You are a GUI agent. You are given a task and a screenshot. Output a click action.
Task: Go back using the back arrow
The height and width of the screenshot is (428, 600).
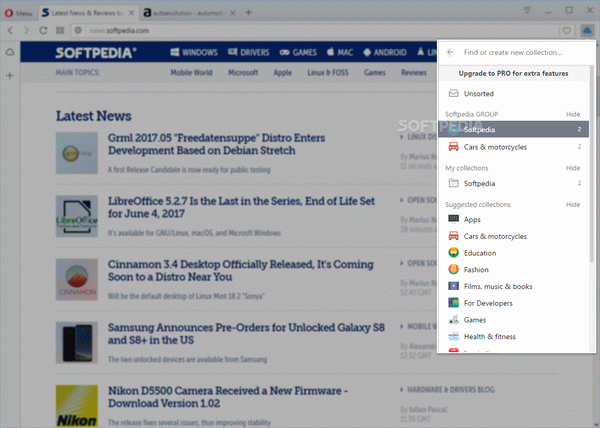point(10,31)
